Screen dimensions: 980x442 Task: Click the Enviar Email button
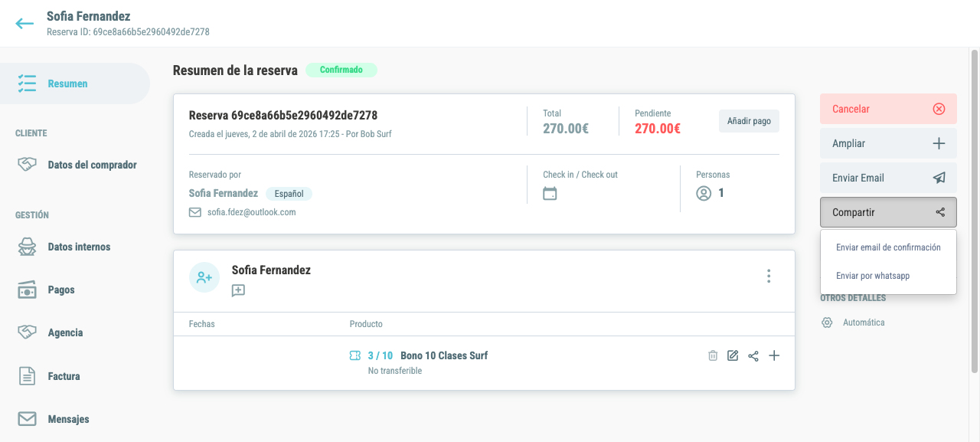888,178
